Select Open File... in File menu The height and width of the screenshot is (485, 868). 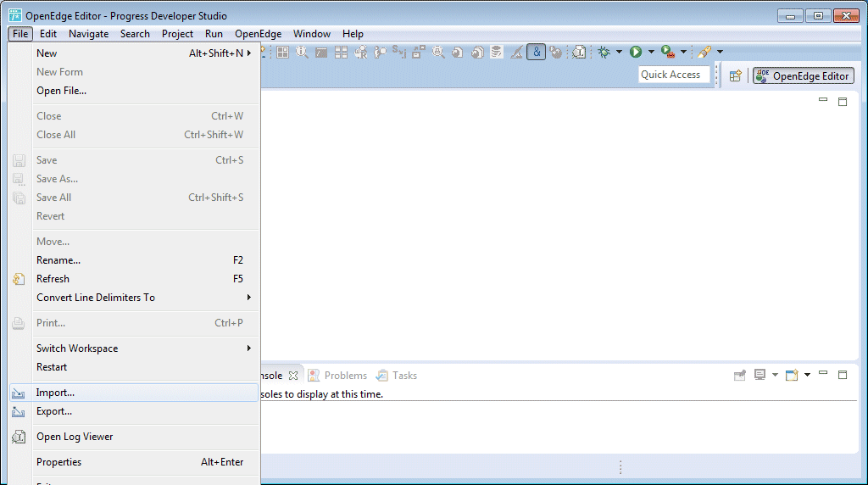click(x=134, y=91)
